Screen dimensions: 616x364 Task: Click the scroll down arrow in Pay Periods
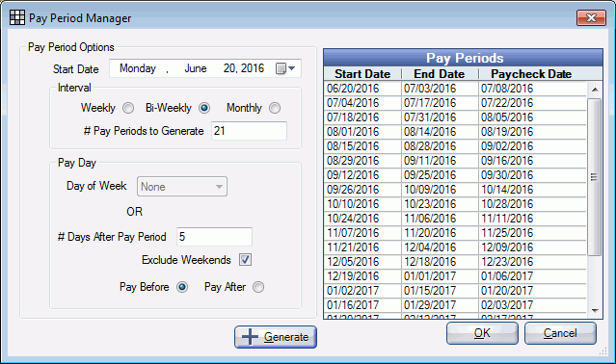pos(595,311)
